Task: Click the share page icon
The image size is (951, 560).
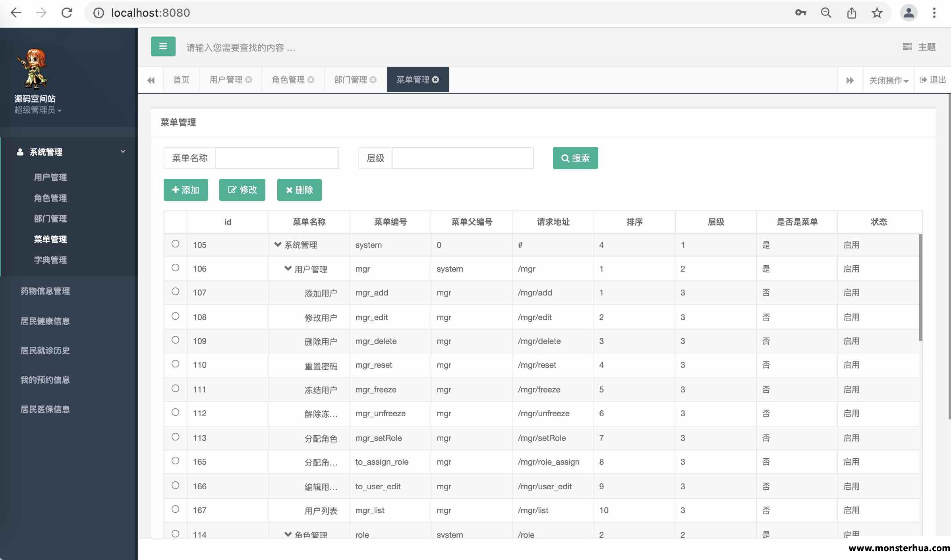Action: (852, 13)
